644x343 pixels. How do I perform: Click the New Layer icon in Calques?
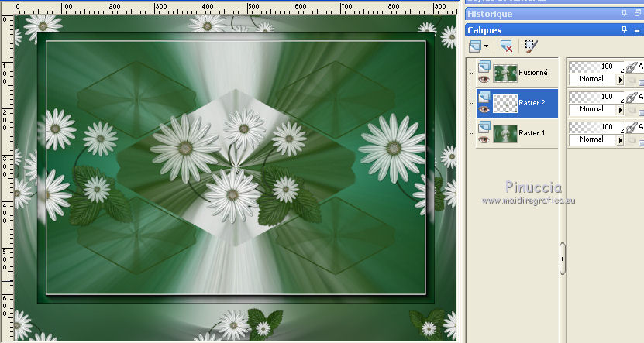click(475, 46)
